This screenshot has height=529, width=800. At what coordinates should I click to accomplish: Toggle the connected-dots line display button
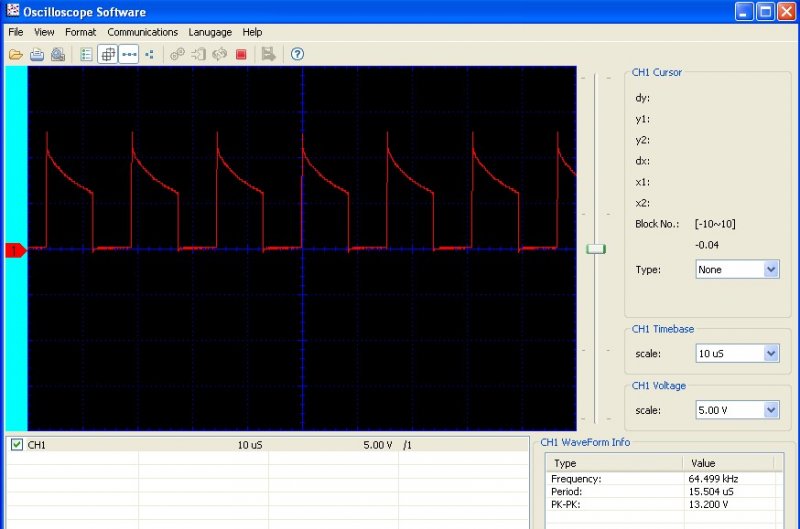[x=129, y=54]
